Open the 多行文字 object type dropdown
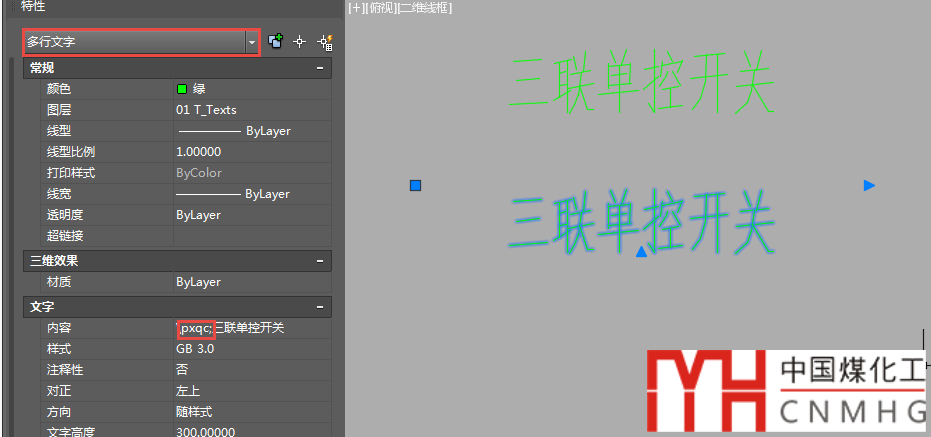 coord(251,42)
